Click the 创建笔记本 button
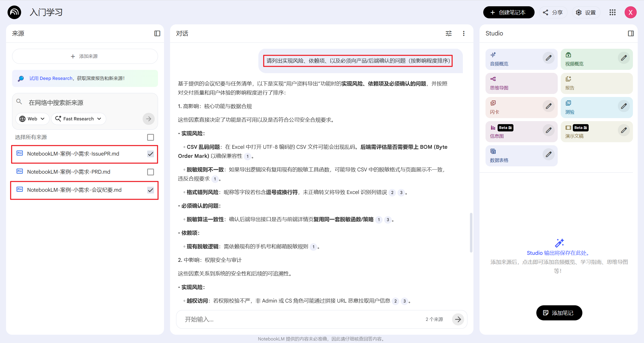 (508, 12)
